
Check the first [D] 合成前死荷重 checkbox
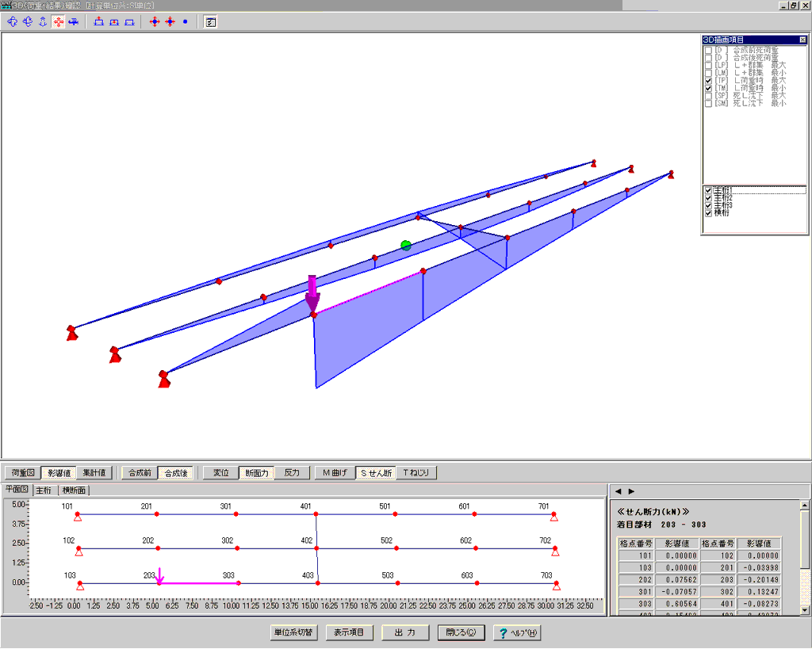[708, 50]
